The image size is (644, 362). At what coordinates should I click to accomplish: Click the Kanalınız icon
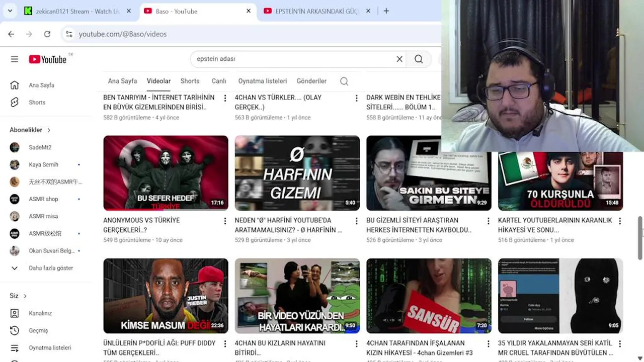pos(15,313)
